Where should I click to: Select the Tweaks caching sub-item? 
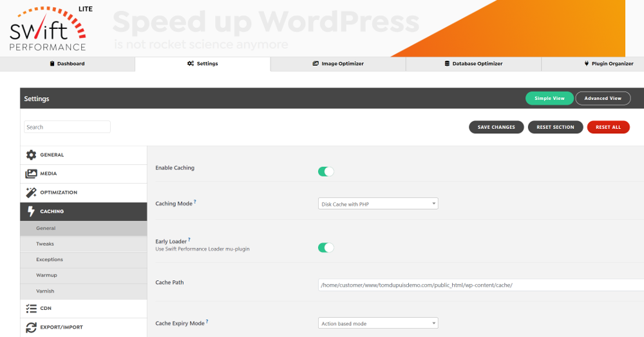(x=83, y=244)
